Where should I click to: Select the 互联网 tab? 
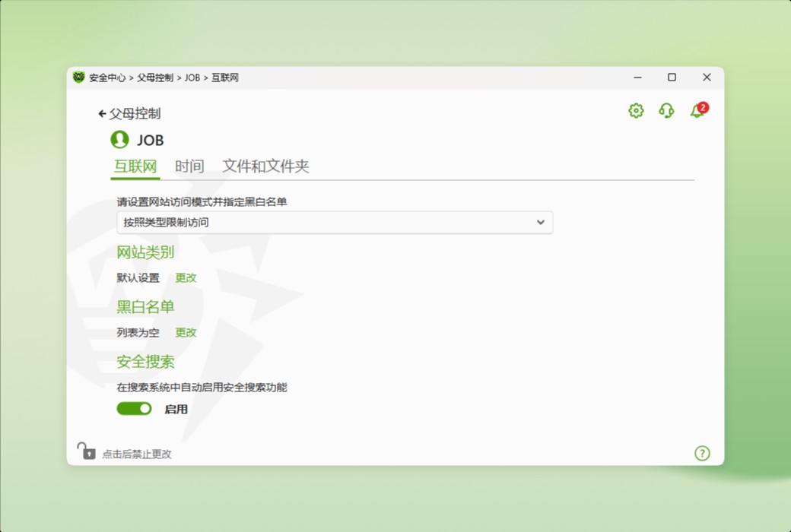(135, 166)
